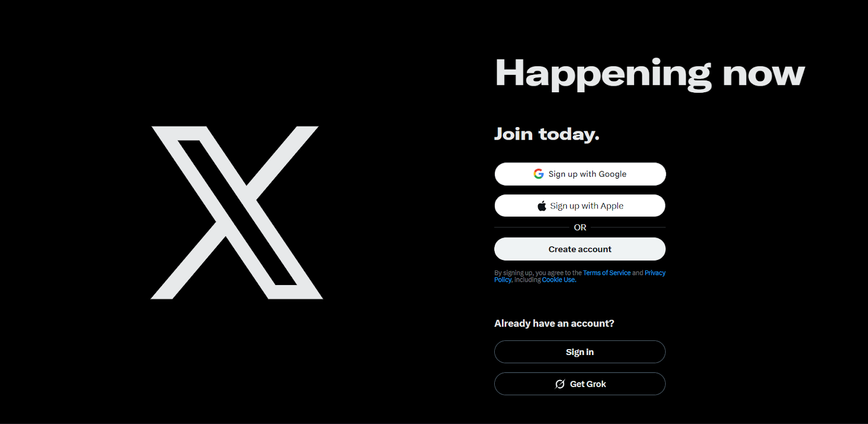Click the Grok icon beside Get Grok
Viewport: 868px width, 424px height.
tap(560, 384)
